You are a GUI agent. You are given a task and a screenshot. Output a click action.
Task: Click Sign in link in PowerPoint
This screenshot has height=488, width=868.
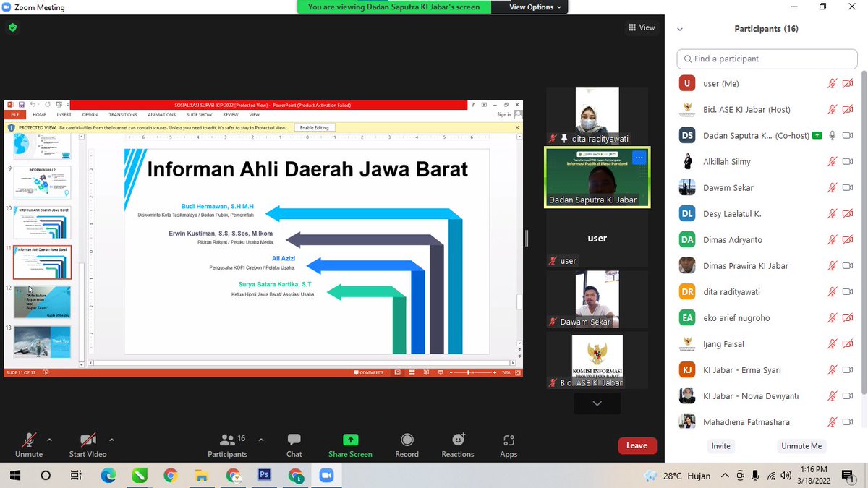(504, 114)
